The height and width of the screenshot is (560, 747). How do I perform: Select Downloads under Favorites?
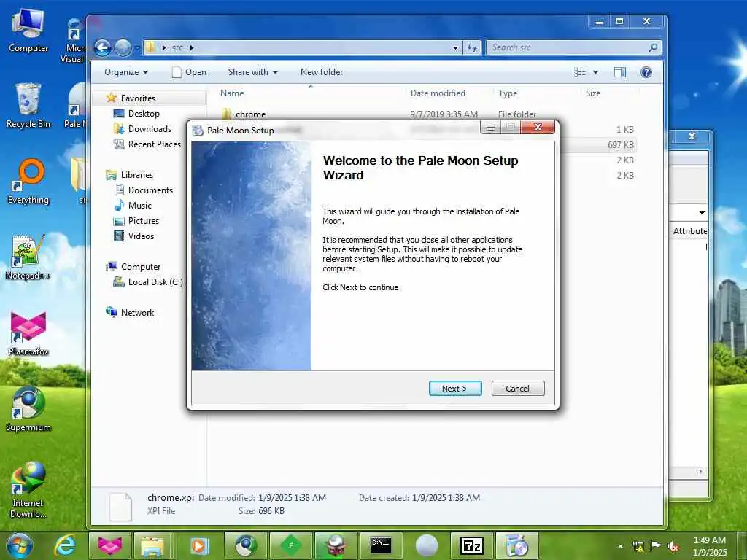point(150,128)
